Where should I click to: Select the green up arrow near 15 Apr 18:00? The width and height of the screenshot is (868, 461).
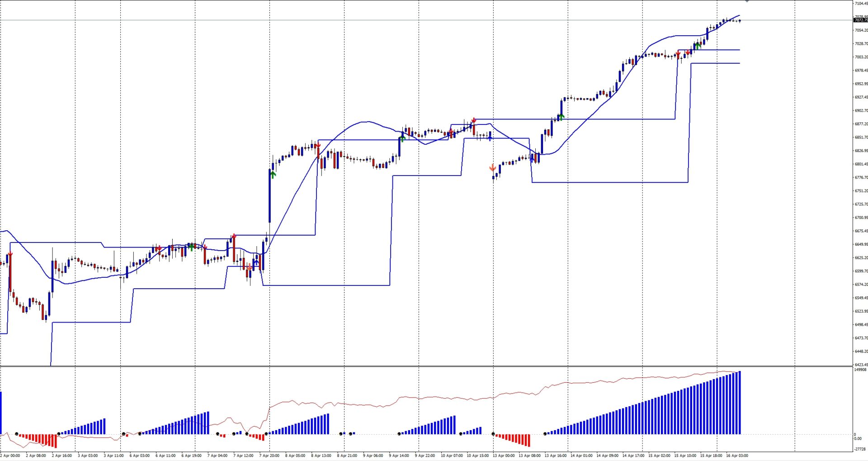tap(698, 45)
